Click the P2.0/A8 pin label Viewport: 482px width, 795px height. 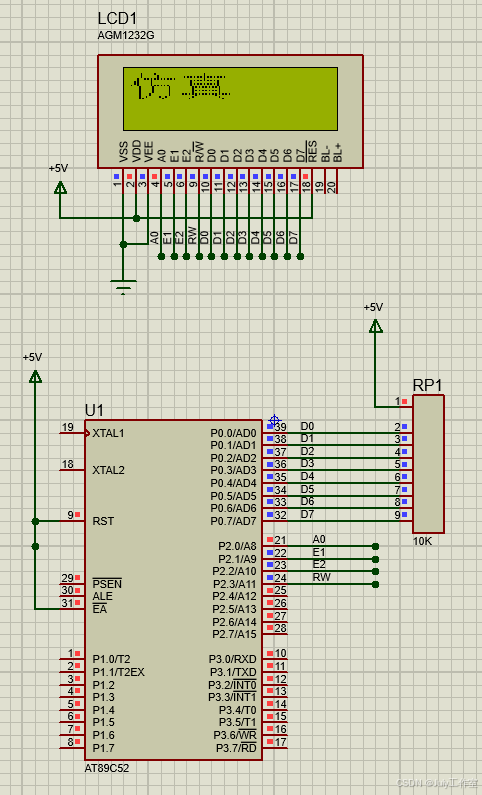pyautogui.click(x=237, y=547)
